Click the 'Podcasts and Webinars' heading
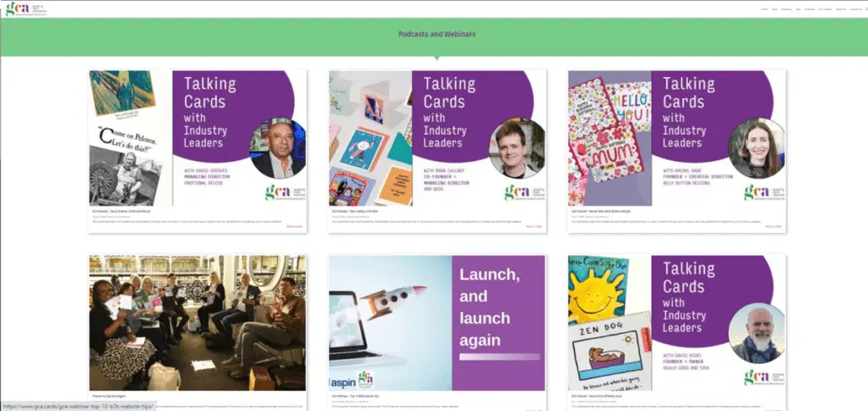868x411 pixels. 437,35
